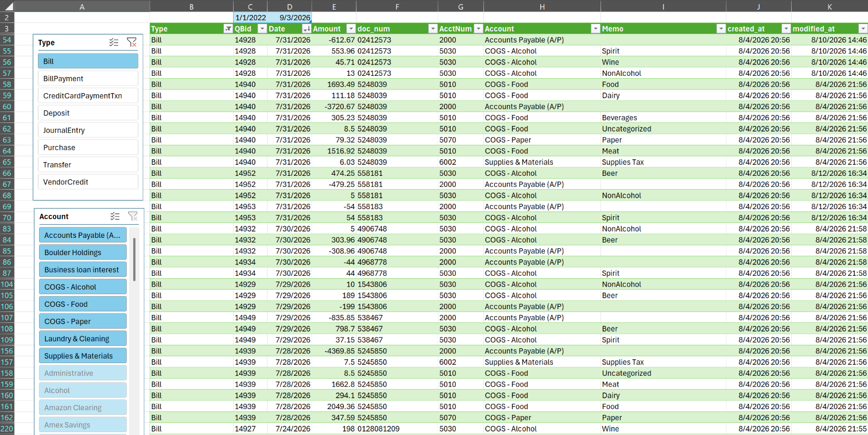Screen dimensions: 868x435
Task: Expand the Memo column filter
Action: [x=720, y=29]
